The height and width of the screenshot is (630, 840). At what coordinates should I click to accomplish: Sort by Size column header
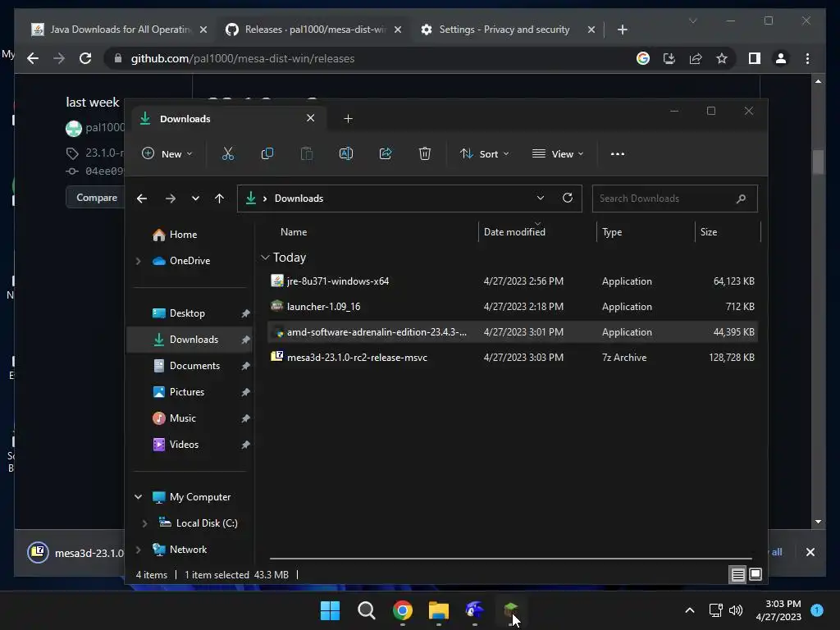click(708, 232)
